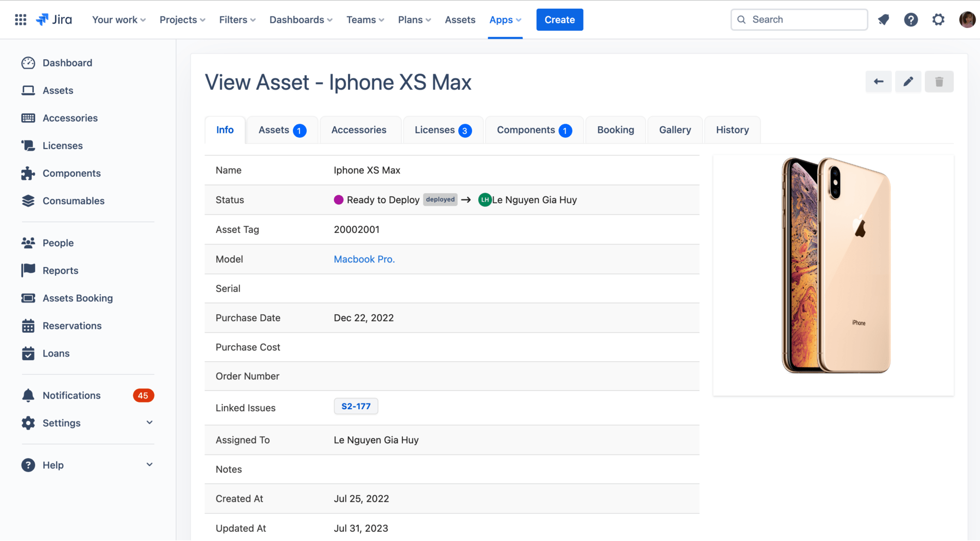Viewport: 980px width, 541px height.
Task: Click the Notifications bell icon in sidebar
Action: tap(28, 395)
